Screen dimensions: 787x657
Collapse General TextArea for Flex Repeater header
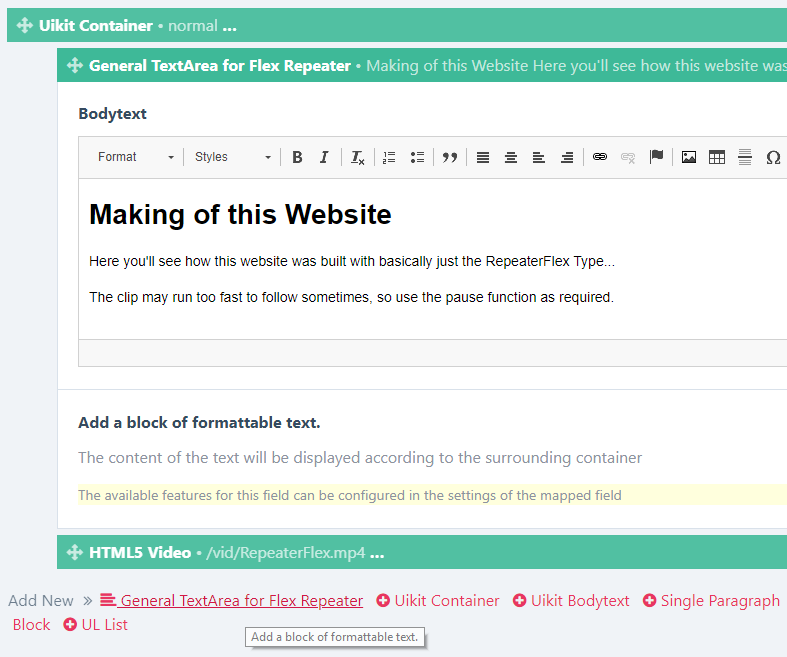422,65
